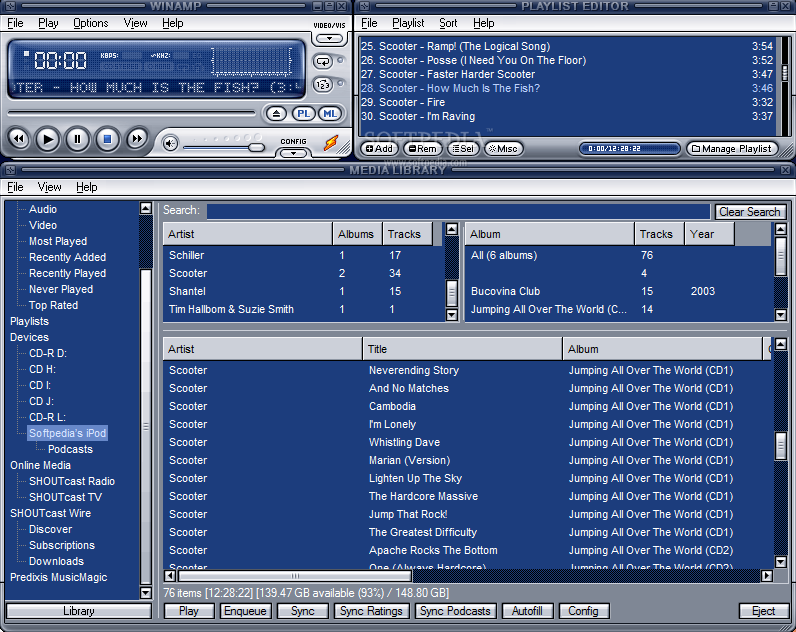The height and width of the screenshot is (632, 796).
Task: Sort albums by Year column header
Action: (709, 234)
